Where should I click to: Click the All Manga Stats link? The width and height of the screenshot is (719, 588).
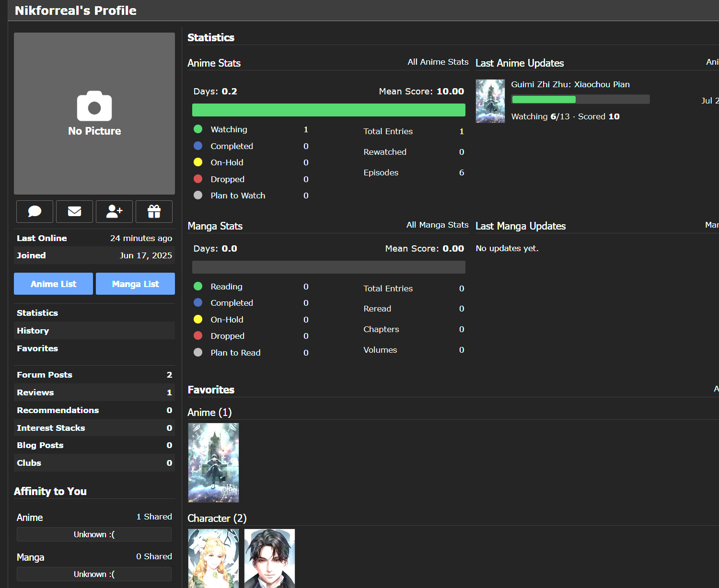coord(437,225)
